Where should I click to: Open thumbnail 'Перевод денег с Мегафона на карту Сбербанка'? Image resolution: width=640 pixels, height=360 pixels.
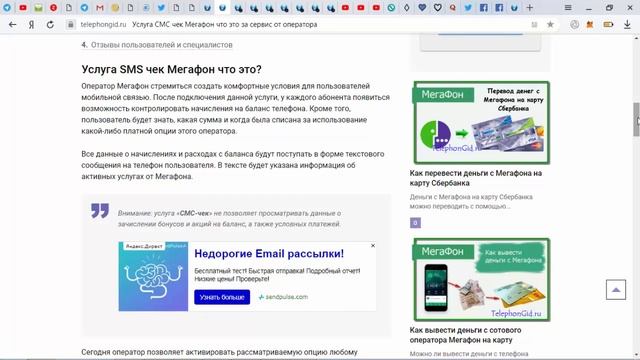[x=482, y=122]
